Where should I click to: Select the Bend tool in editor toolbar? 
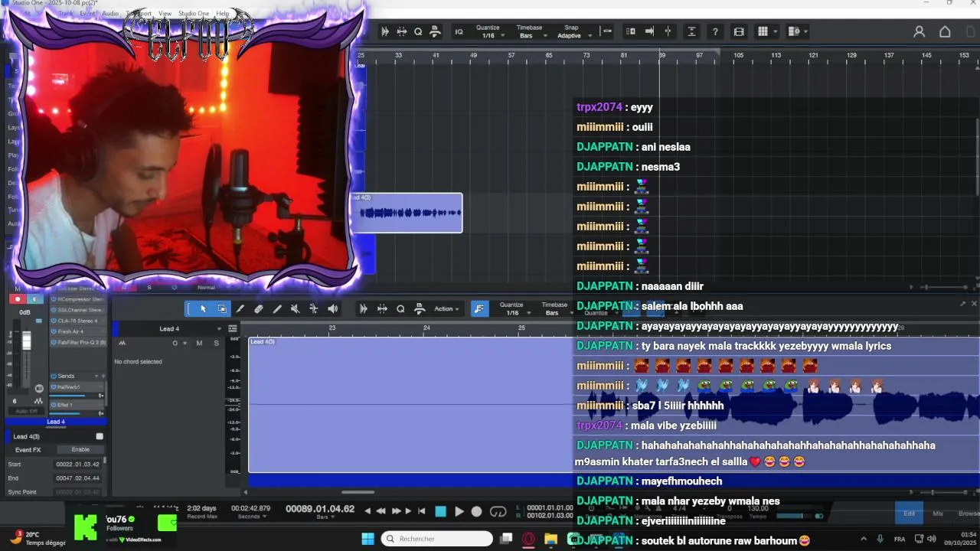tap(313, 308)
